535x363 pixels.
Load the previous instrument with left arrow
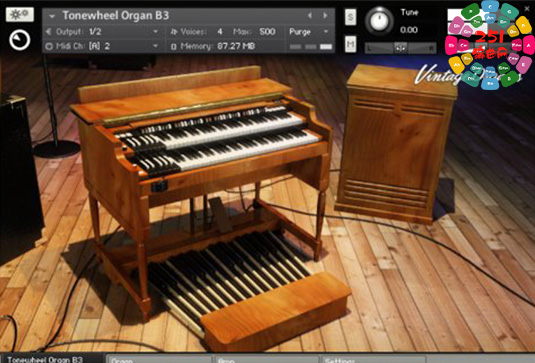click(309, 15)
